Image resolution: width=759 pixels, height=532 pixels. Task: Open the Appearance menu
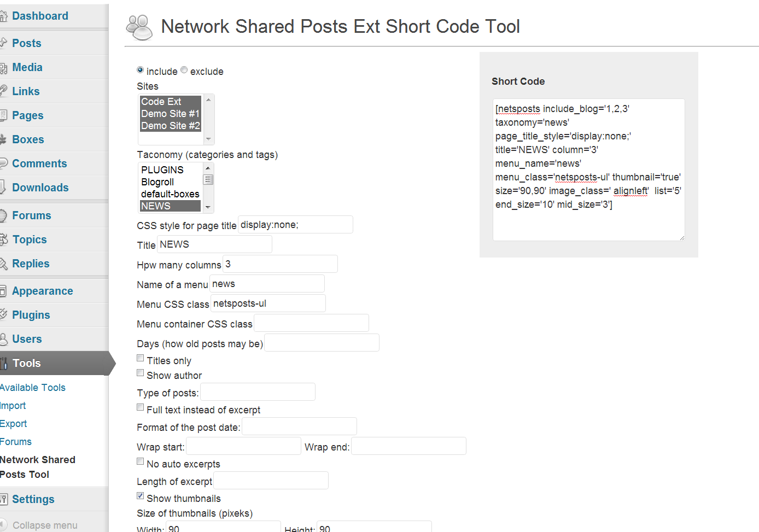tap(43, 291)
